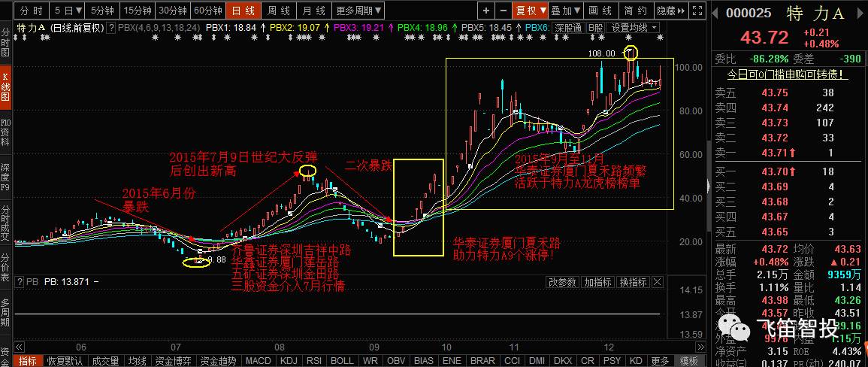Open 今日可申购可转债 link
Image resolution: width=868 pixels, height=367 pixels.
click(787, 74)
